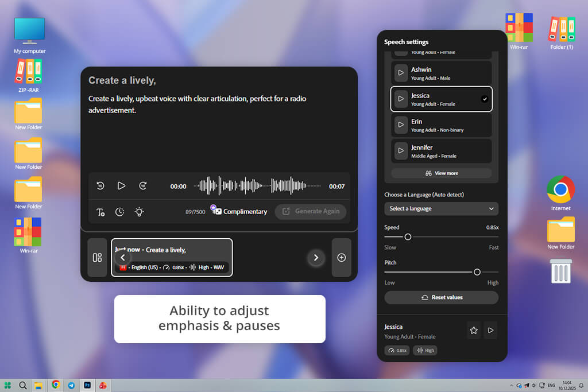This screenshot has height=392, width=588.
Task: Click View more voices
Action: click(x=442, y=173)
